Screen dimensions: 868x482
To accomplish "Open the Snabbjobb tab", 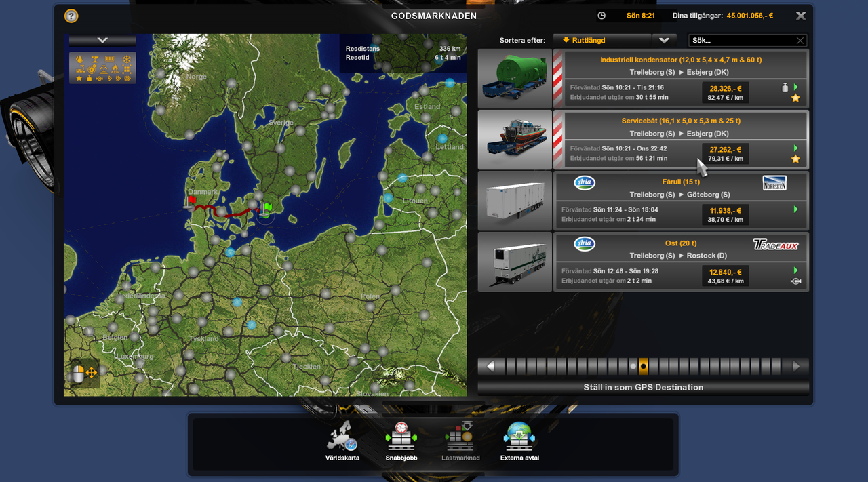I will tap(401, 441).
